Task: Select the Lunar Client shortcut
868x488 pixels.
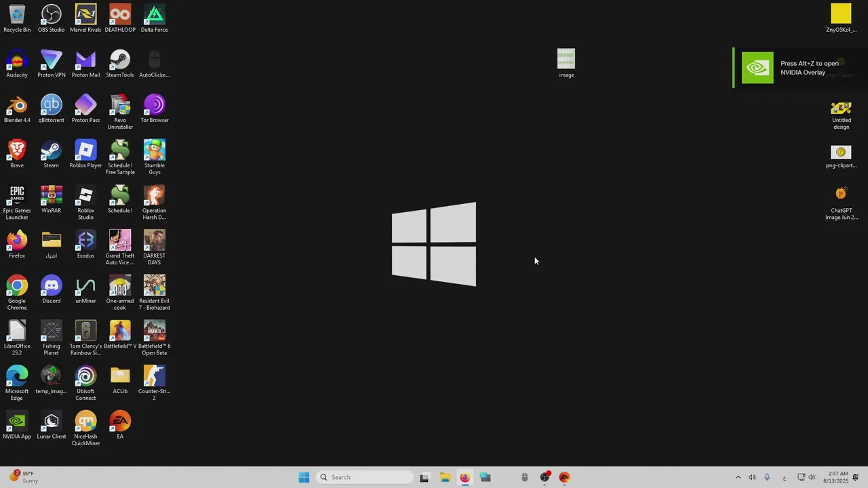Action: click(52, 425)
